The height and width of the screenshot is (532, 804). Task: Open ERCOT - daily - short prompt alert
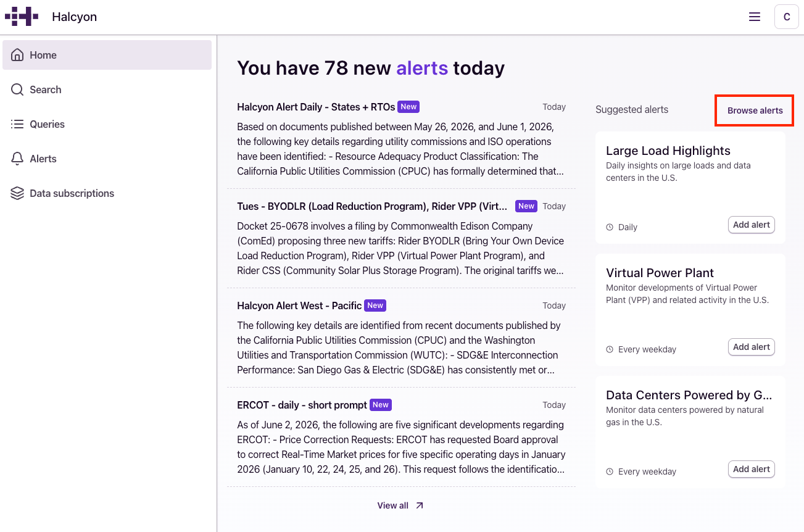point(401,437)
